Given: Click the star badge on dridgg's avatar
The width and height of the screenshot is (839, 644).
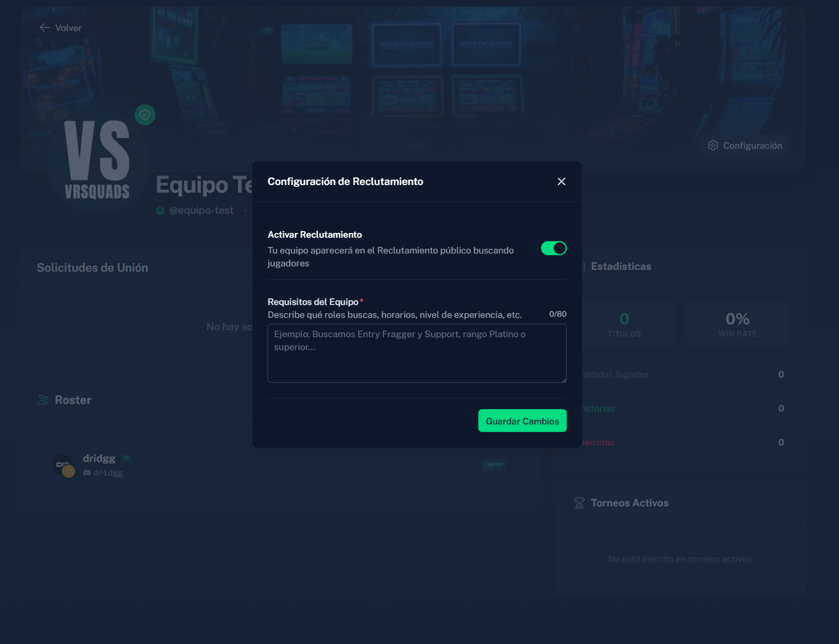Looking at the screenshot, I should [x=69, y=471].
